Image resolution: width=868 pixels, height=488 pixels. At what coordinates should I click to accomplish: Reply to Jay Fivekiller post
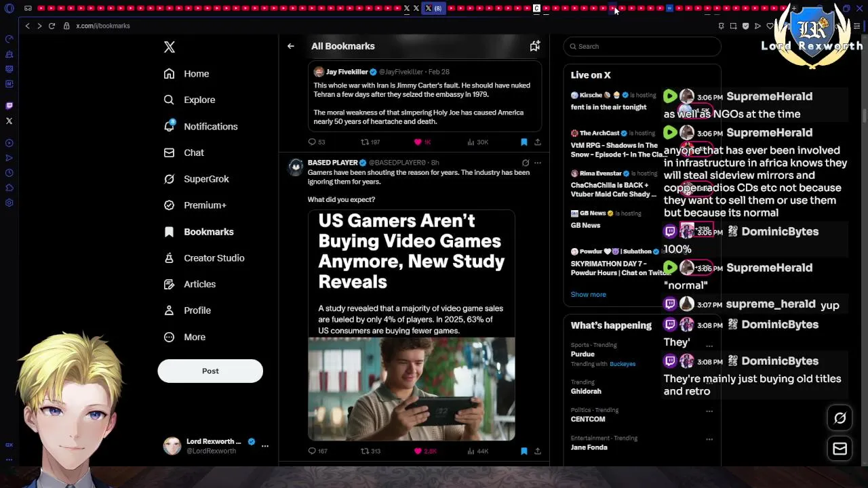(x=317, y=142)
